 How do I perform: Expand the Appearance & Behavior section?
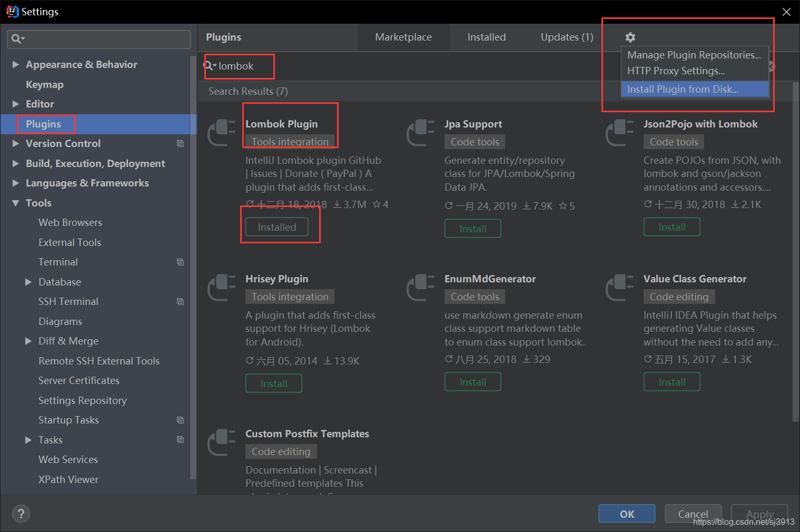[x=16, y=64]
